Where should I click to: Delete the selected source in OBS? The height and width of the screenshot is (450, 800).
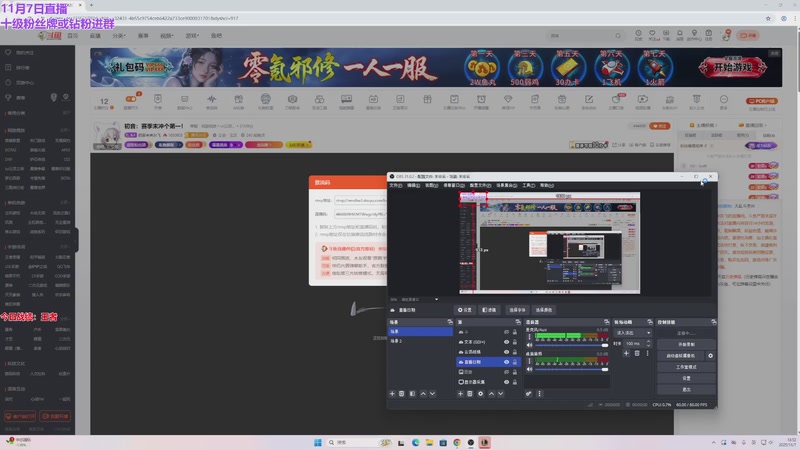[470, 394]
